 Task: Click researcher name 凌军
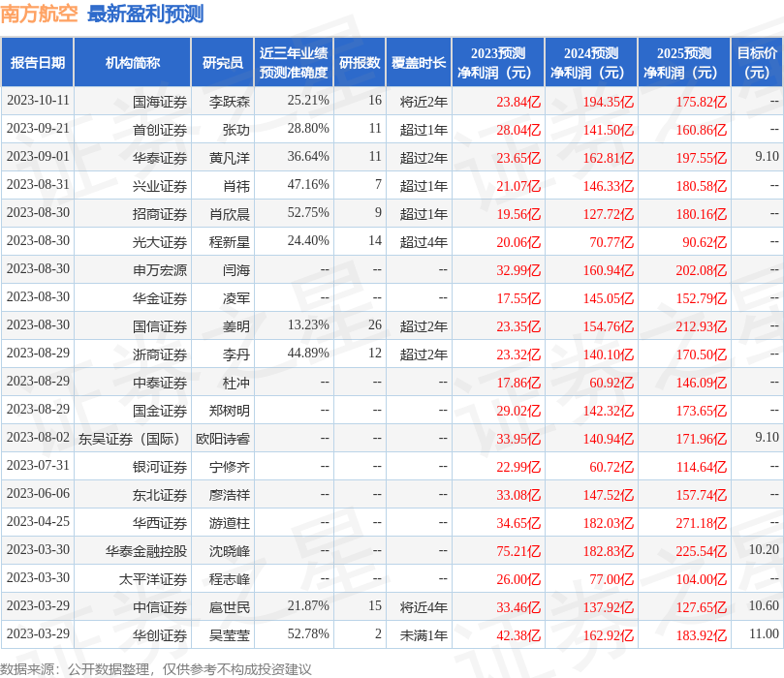(236, 298)
